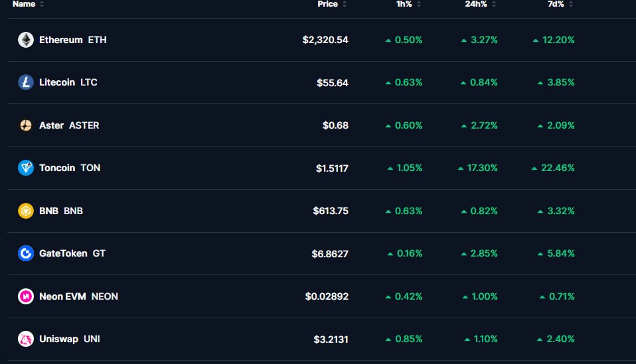Click the Litecoin logo icon

[x=26, y=82]
